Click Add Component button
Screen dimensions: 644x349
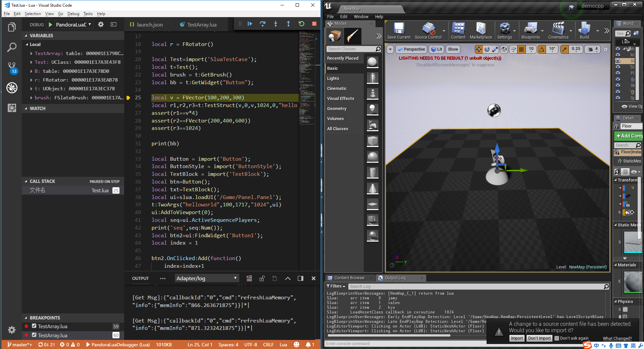pos(628,136)
